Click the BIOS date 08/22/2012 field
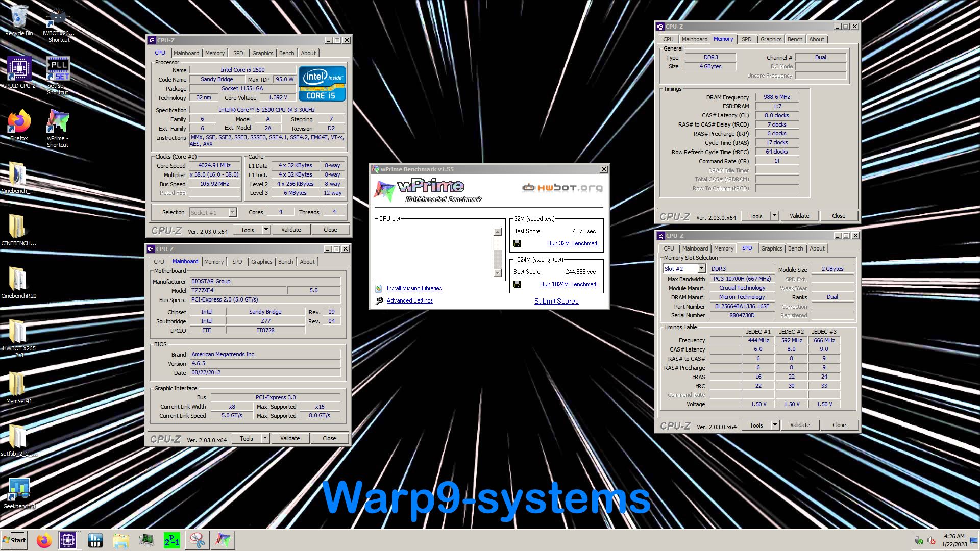The height and width of the screenshot is (551, 980). pyautogui.click(x=265, y=373)
